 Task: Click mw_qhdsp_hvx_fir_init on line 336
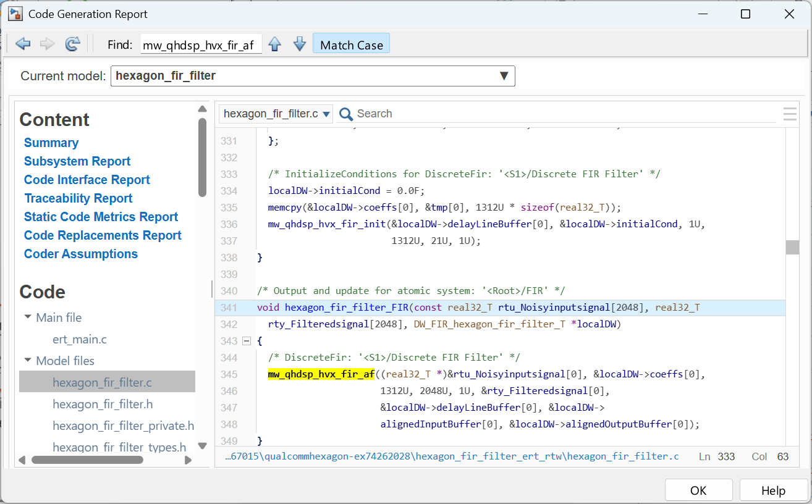coord(327,224)
